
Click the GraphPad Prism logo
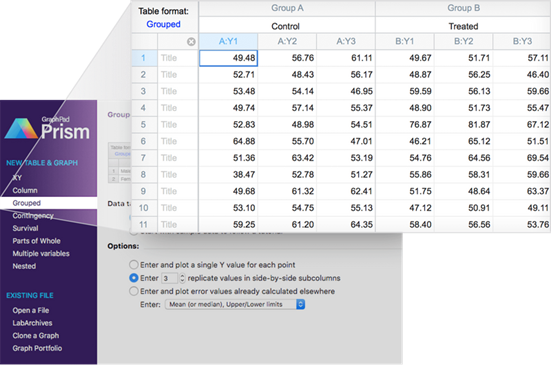click(x=47, y=128)
